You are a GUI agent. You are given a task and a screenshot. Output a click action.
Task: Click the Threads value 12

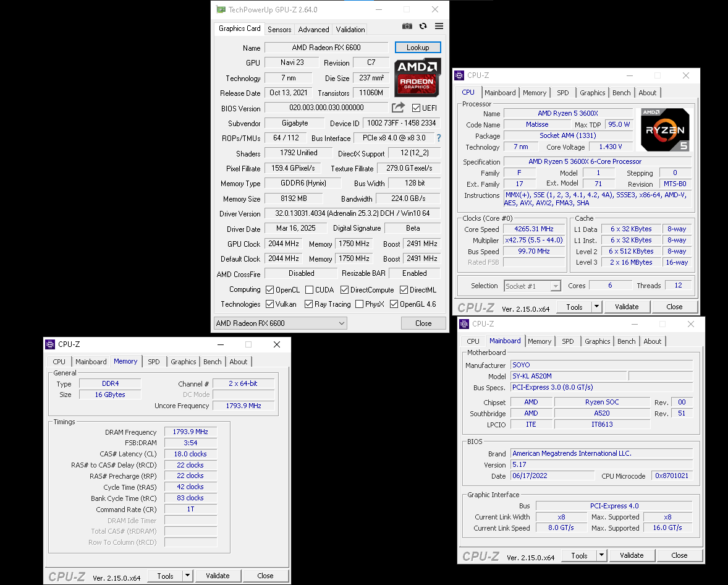pyautogui.click(x=679, y=285)
